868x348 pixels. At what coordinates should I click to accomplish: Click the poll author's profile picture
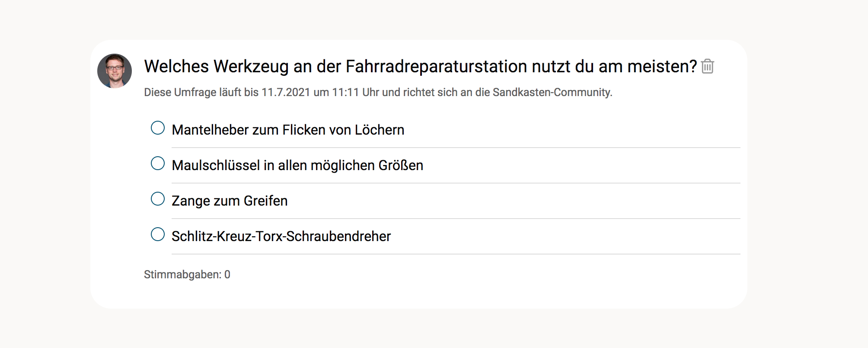tap(115, 71)
